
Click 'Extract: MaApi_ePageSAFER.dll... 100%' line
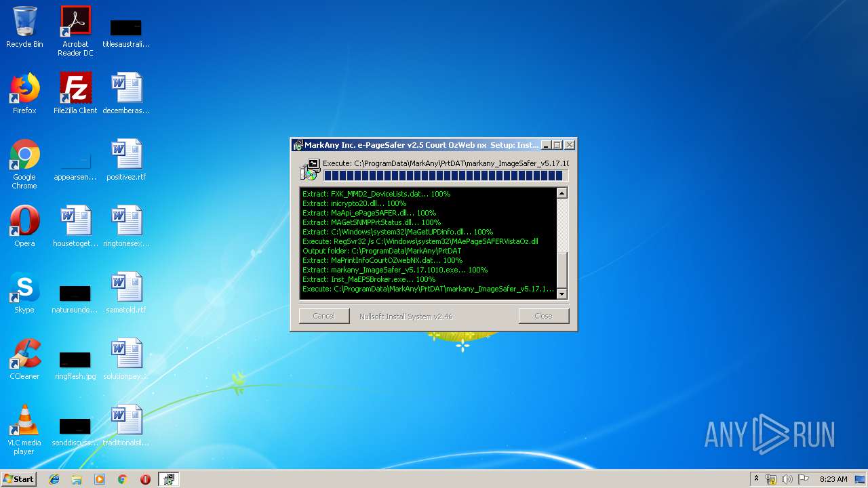pos(370,213)
